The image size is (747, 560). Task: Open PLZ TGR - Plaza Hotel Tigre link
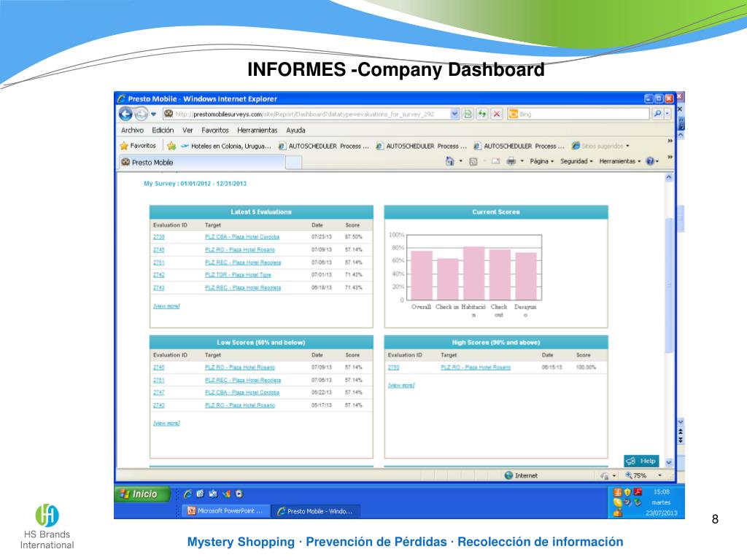[x=238, y=275]
